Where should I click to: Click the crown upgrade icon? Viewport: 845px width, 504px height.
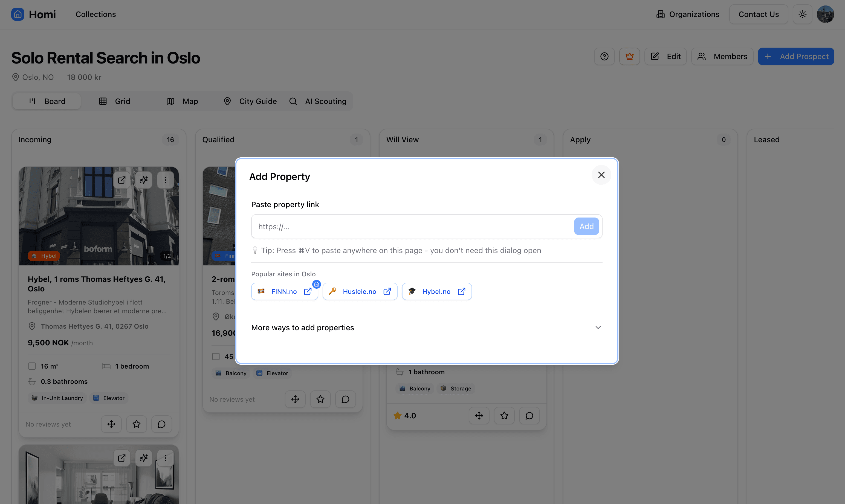[x=629, y=56]
